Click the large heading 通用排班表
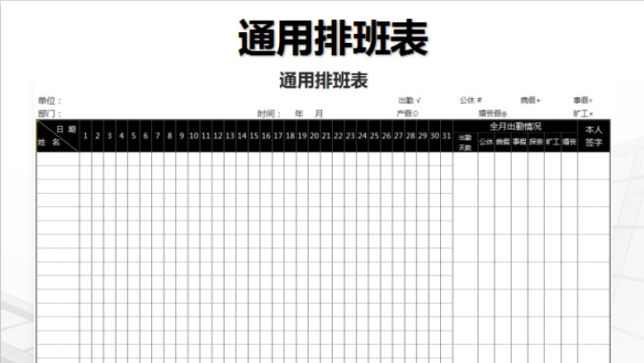The width and height of the screenshot is (644, 363). (333, 38)
